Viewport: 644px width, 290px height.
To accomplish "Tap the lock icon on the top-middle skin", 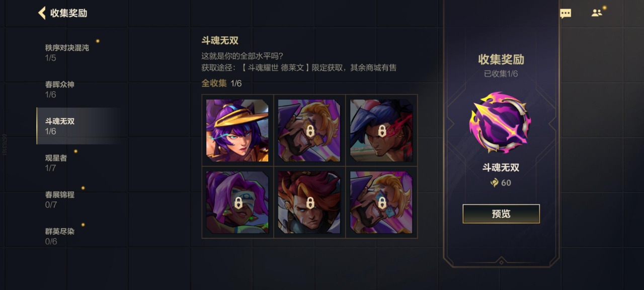I will [x=310, y=131].
